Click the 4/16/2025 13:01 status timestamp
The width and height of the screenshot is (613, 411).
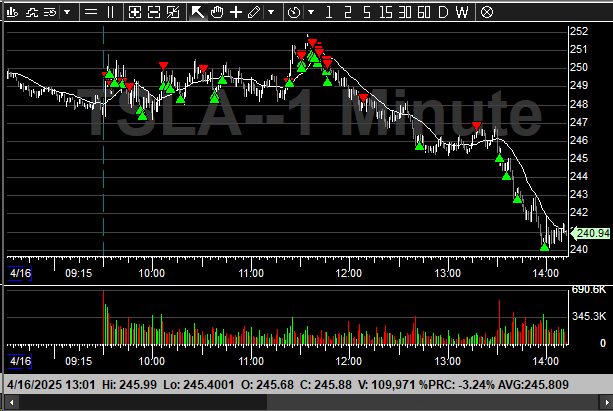tap(51, 385)
